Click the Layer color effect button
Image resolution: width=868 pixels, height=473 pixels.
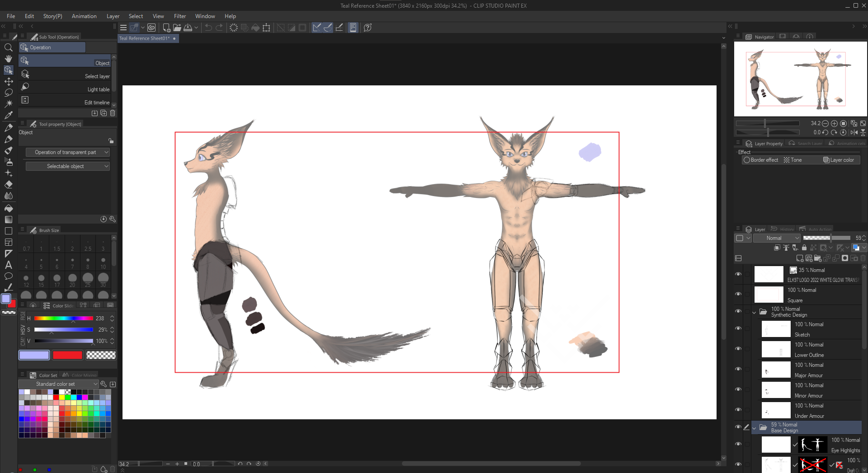click(x=839, y=160)
